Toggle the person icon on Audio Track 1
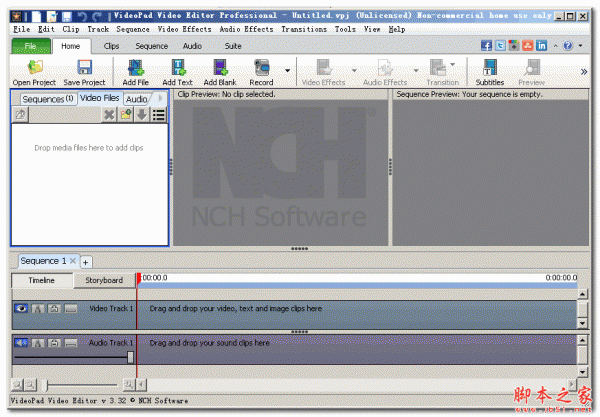Viewport: 600px width, 417px height. pos(38,343)
